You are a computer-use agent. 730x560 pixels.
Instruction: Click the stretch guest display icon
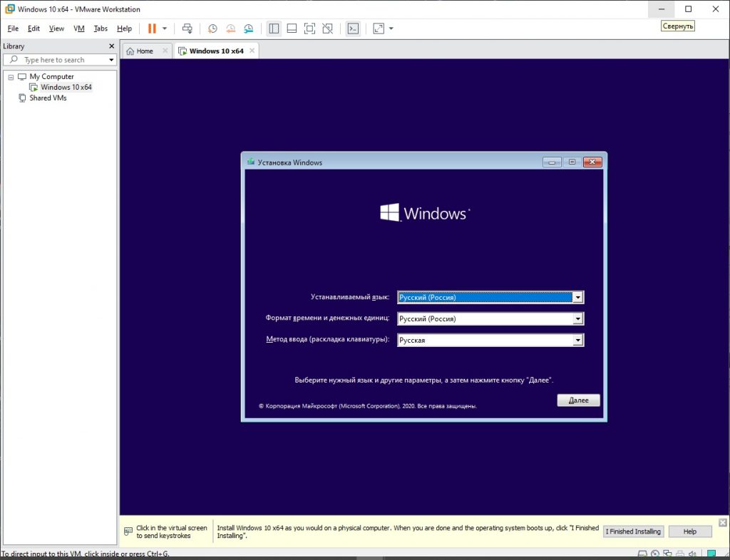click(x=379, y=28)
